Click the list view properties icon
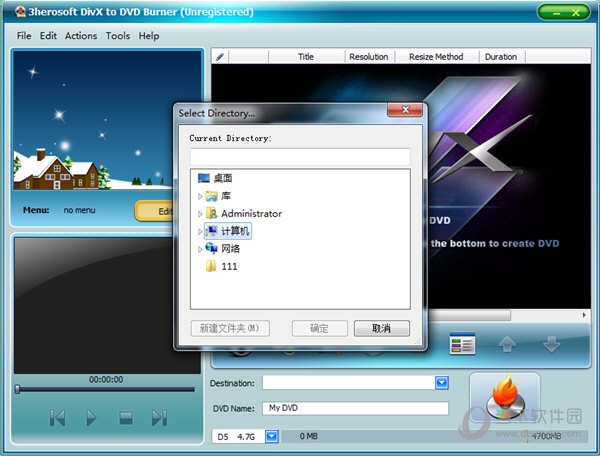 (462, 344)
